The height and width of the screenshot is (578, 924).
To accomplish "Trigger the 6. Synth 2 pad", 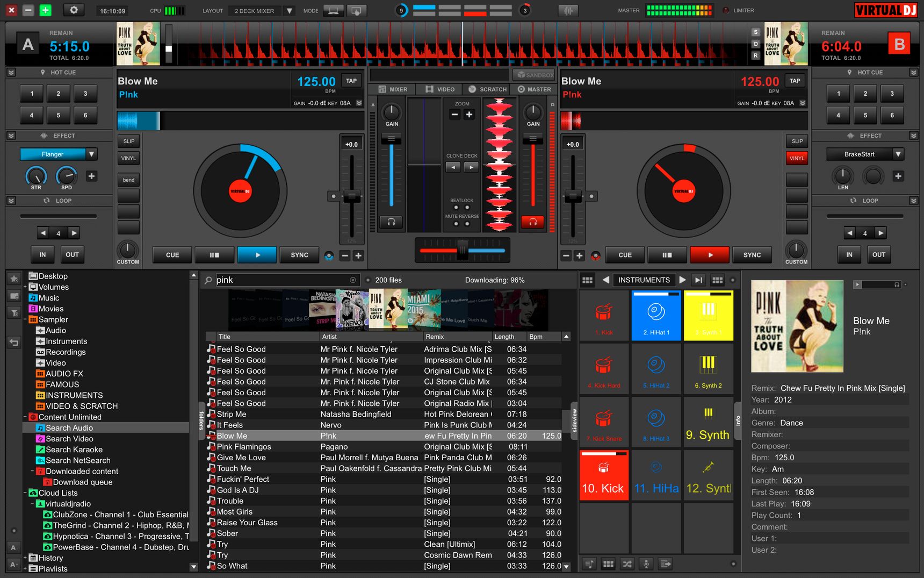I will pos(709,368).
